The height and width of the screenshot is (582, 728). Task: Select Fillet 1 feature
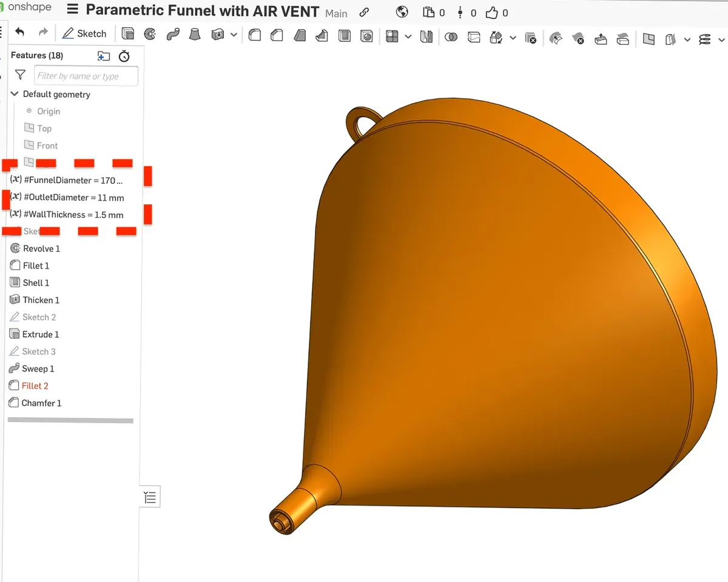30,266
